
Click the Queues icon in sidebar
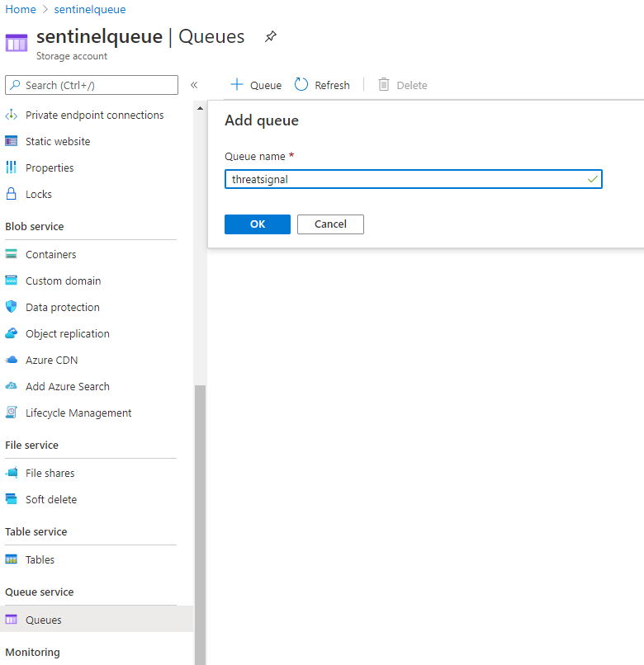[x=12, y=620]
